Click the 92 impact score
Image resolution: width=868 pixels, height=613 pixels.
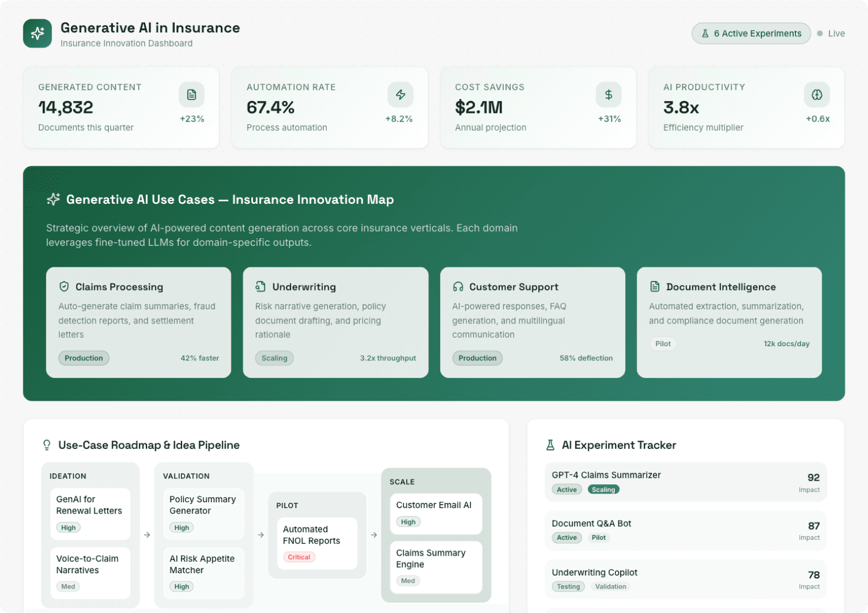tap(814, 477)
